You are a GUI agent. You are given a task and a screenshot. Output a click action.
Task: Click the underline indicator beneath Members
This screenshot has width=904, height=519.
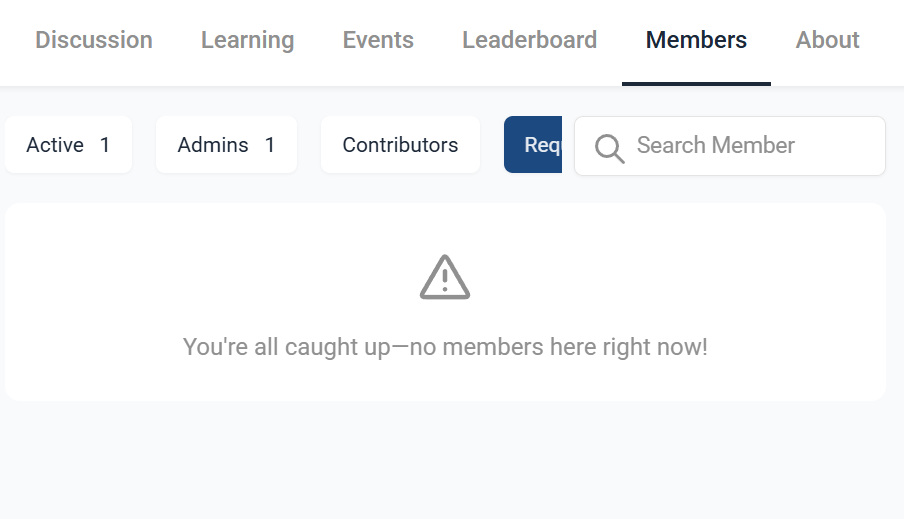[696, 84]
